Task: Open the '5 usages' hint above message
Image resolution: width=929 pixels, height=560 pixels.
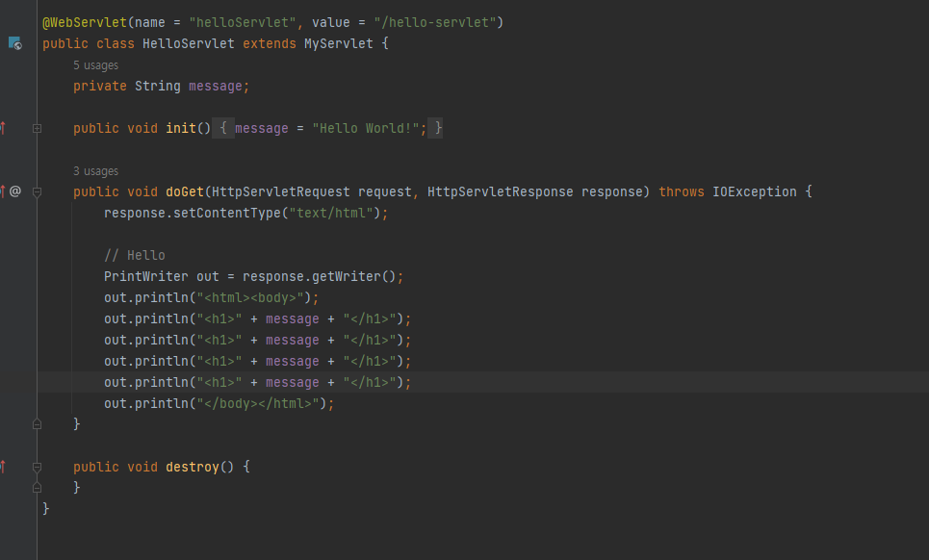Action: [96, 65]
